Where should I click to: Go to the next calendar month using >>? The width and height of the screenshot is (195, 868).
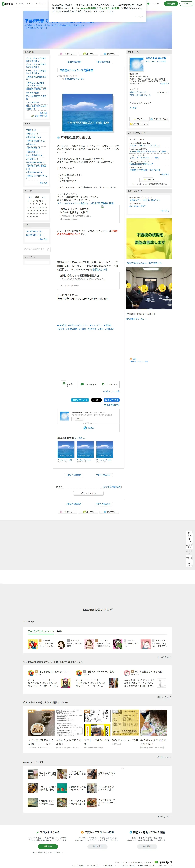[x=43, y=197]
